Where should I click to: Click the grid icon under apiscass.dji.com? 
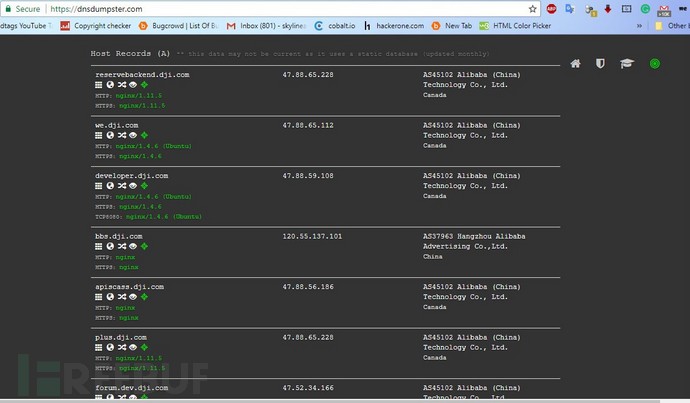pos(99,297)
